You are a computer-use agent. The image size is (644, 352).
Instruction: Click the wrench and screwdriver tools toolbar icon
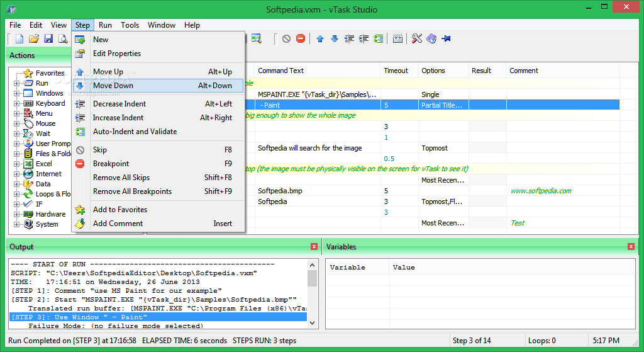(417, 38)
